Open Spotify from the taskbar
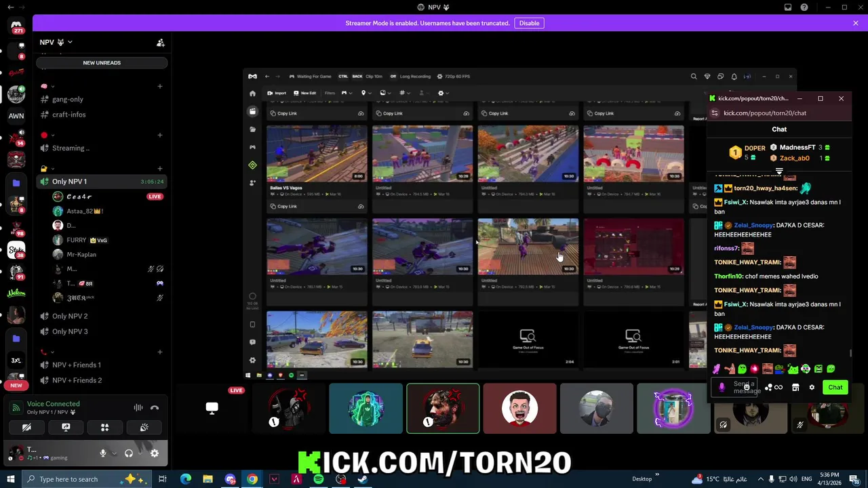This screenshot has height=488, width=868. (x=319, y=479)
